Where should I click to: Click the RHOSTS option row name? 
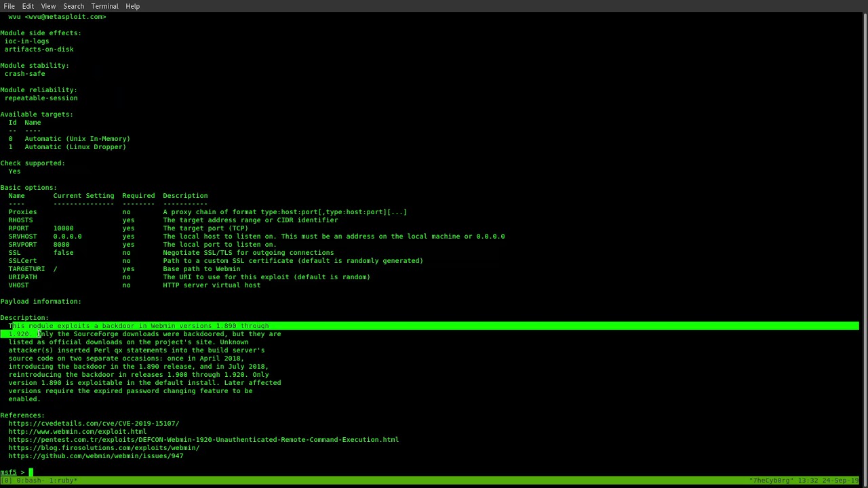[20, 220]
